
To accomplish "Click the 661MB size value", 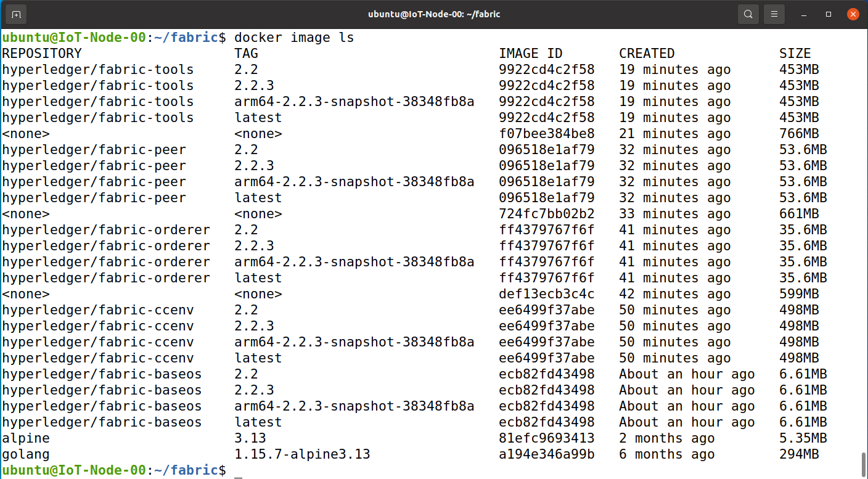I will [x=799, y=214].
